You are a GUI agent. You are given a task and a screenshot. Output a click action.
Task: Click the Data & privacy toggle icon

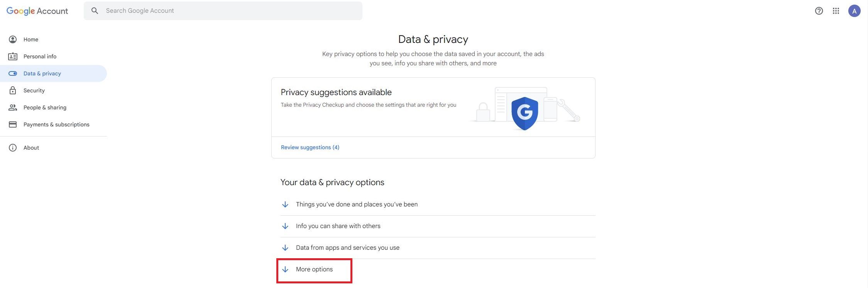point(13,73)
